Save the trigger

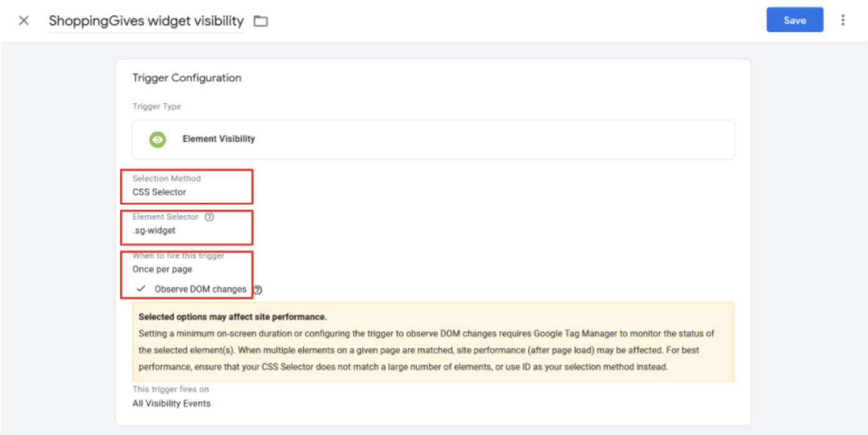point(795,20)
